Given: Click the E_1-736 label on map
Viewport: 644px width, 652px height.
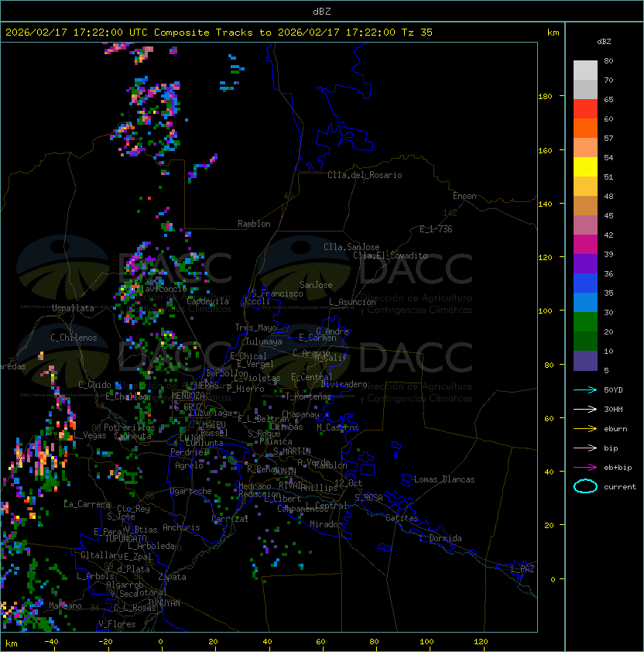Looking at the screenshot, I should 436,229.
